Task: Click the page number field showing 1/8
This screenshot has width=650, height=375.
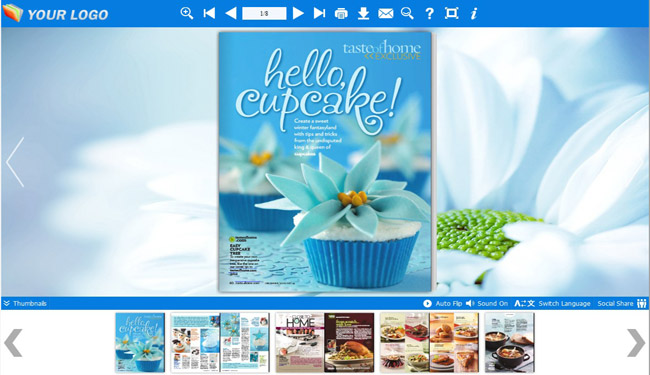Action: tap(264, 13)
